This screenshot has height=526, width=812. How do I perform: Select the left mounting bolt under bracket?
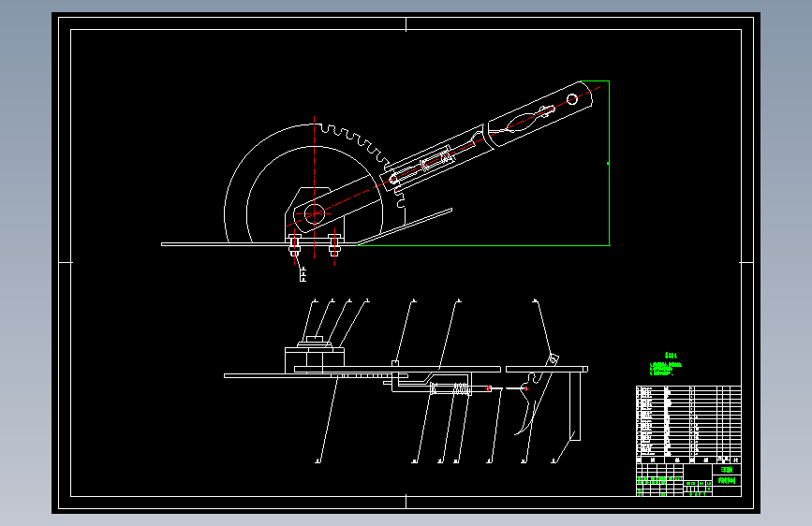295,245
